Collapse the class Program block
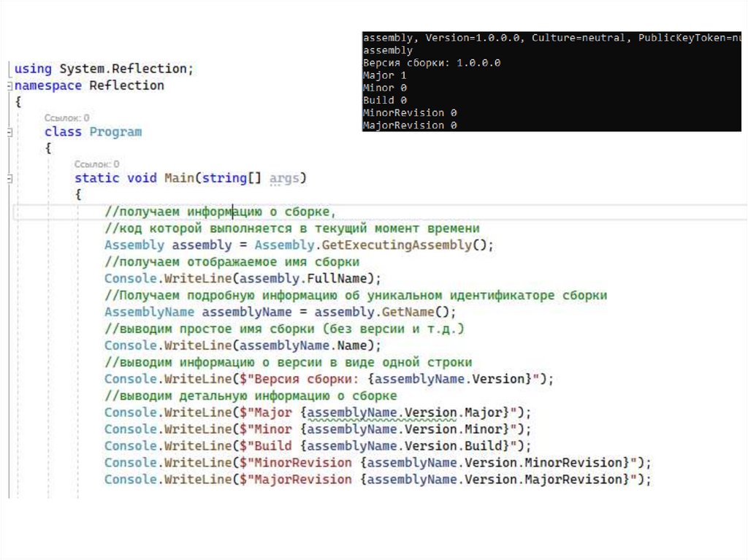 (x=9, y=132)
